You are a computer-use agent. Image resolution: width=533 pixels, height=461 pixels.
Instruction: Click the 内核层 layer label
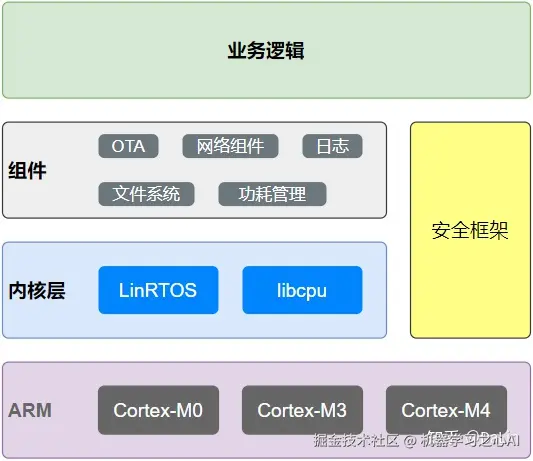(37, 290)
